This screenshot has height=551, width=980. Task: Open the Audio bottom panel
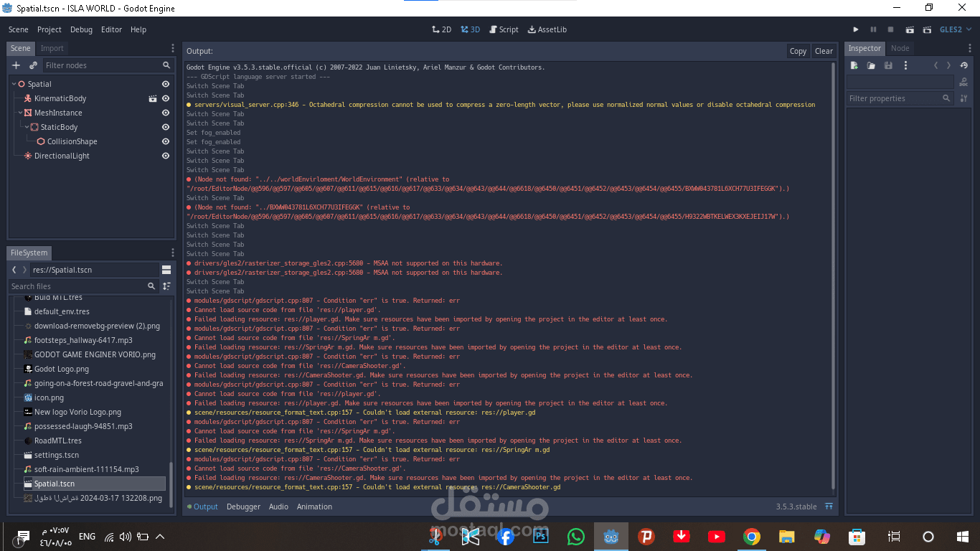(x=278, y=507)
